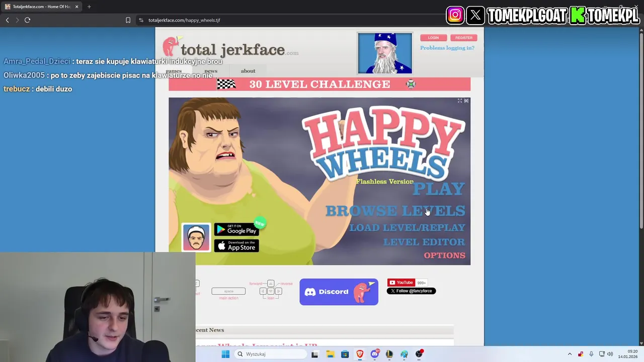Viewport: 644px width, 362px height.
Task: Open BROWSE LEVELS in game menu
Action: click(x=395, y=211)
